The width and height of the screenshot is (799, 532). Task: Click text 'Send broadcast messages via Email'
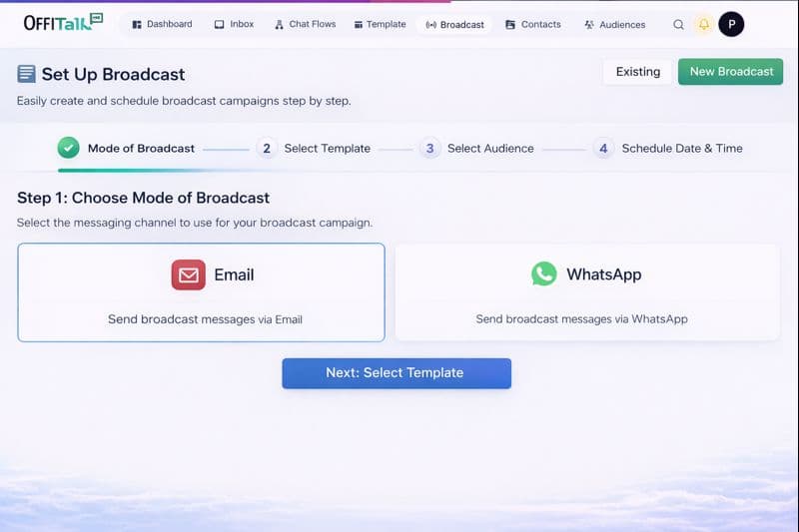coord(205,319)
